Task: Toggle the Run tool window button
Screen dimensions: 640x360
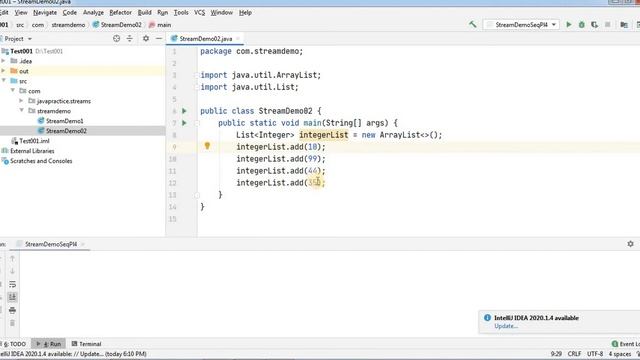Action: click(x=49, y=344)
